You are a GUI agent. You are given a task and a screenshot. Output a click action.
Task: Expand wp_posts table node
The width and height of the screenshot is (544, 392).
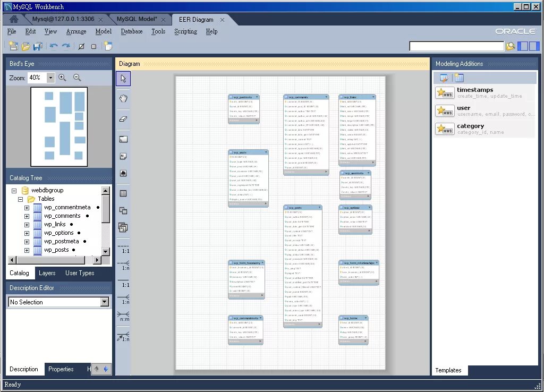(x=27, y=250)
